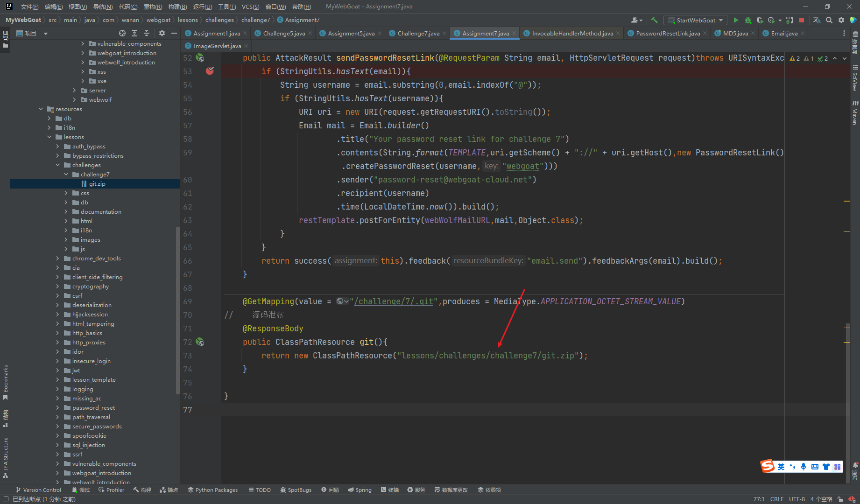This screenshot has height=504, width=860.
Task: Close the Assignment7.java tab
Action: (x=514, y=33)
